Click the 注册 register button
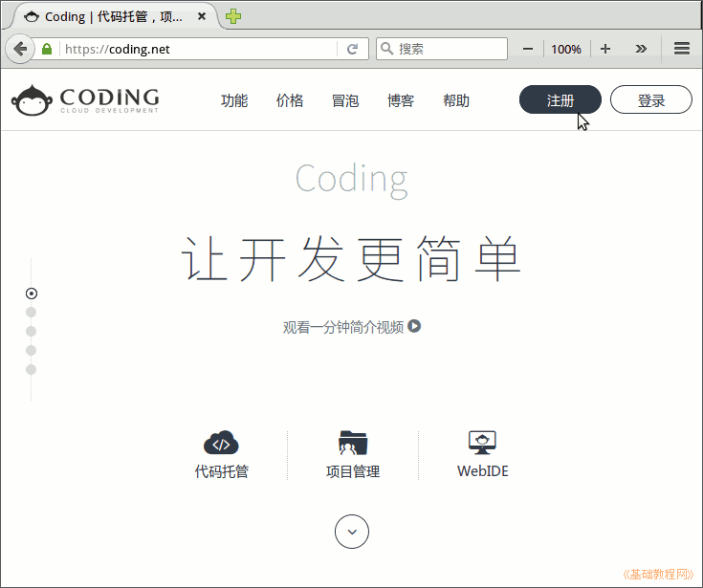Image resolution: width=703 pixels, height=588 pixels. coord(560,99)
